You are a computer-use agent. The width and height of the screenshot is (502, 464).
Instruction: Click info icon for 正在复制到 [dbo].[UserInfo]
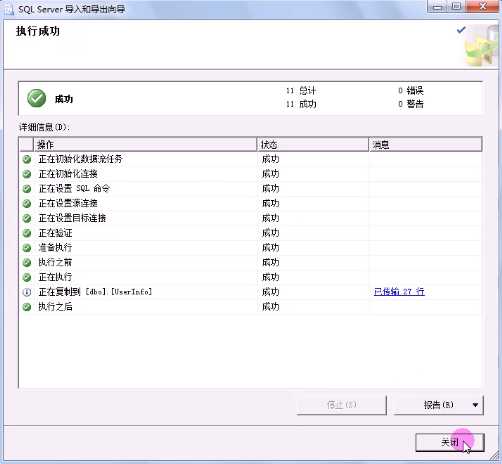[x=27, y=292]
